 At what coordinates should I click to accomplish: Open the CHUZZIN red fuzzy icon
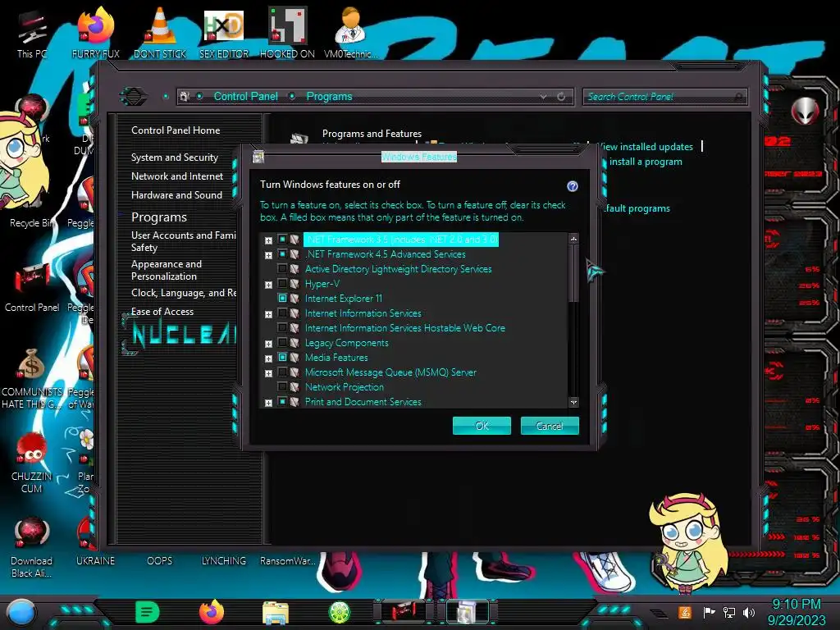[x=32, y=463]
